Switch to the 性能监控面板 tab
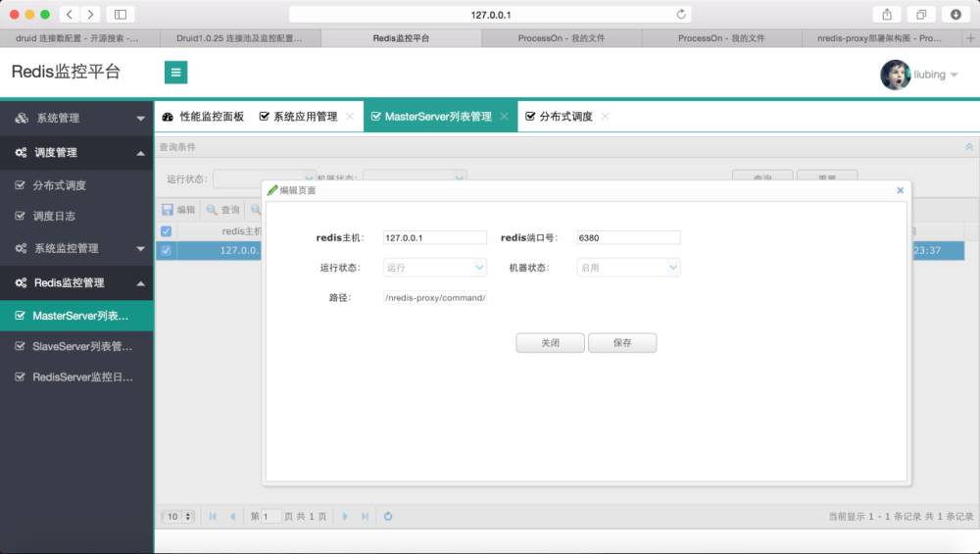 tap(203, 117)
